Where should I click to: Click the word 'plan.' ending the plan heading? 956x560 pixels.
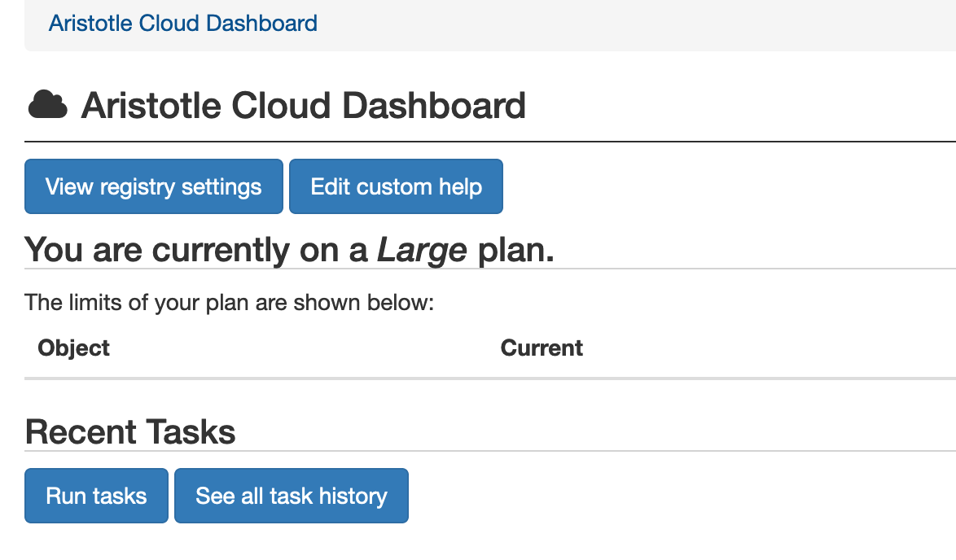coord(515,251)
